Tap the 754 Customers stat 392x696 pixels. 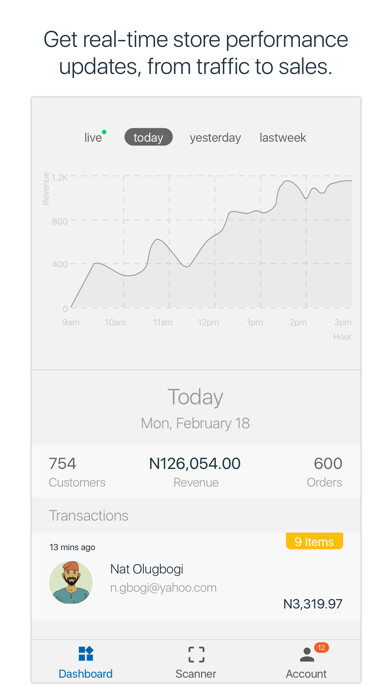(x=77, y=472)
